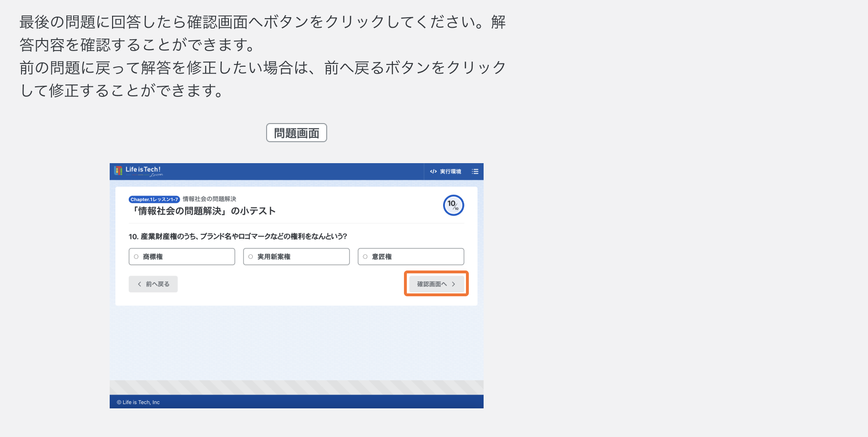Click the © Life is Tech, Inc footer text
This screenshot has height=437, width=868.
(x=138, y=402)
